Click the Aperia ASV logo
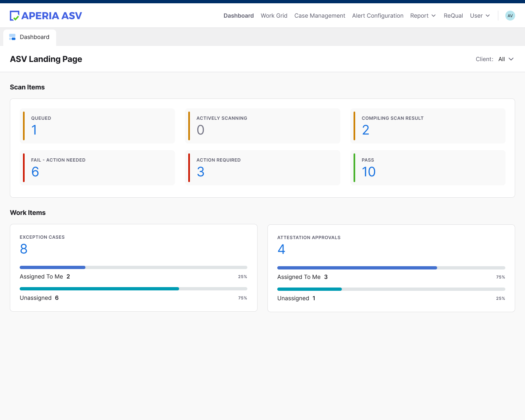The width and height of the screenshot is (525, 420). coord(46,16)
